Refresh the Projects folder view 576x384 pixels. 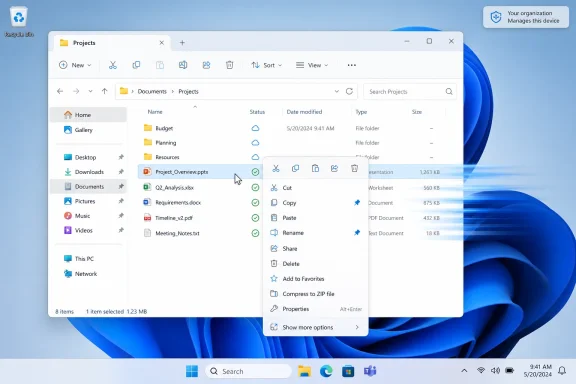[349, 91]
